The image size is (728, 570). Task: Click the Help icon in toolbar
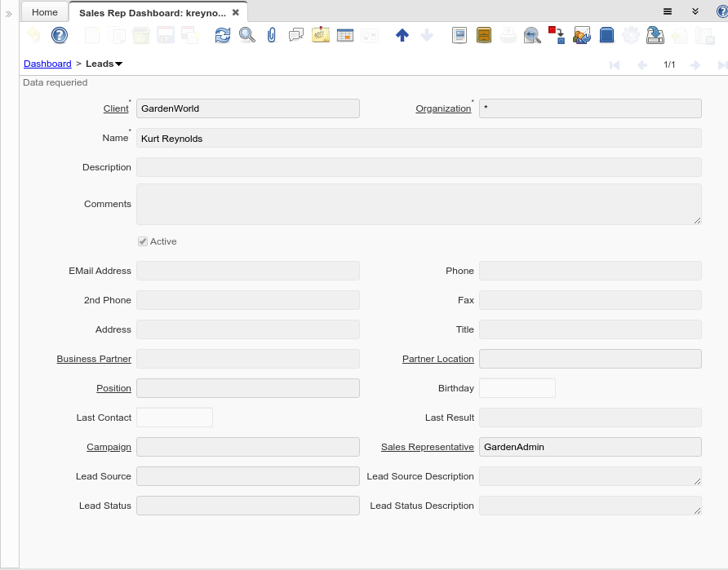click(60, 35)
